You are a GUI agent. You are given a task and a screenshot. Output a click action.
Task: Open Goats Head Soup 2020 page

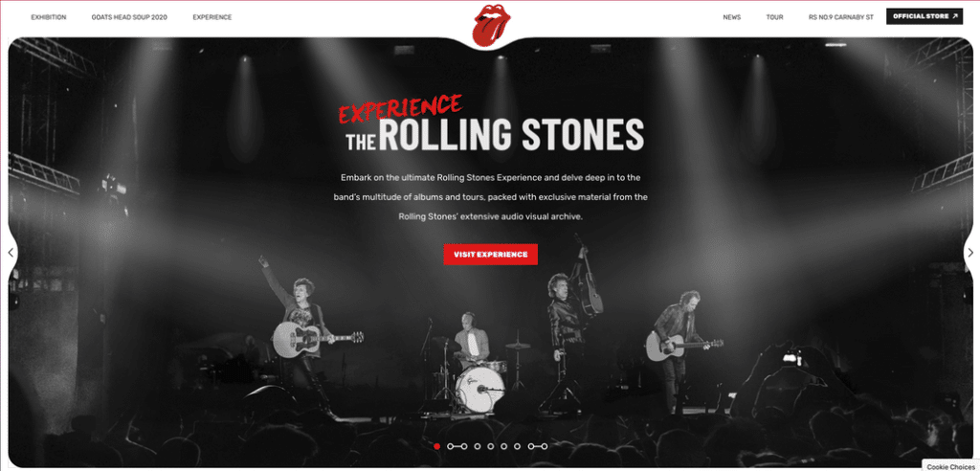129,17
